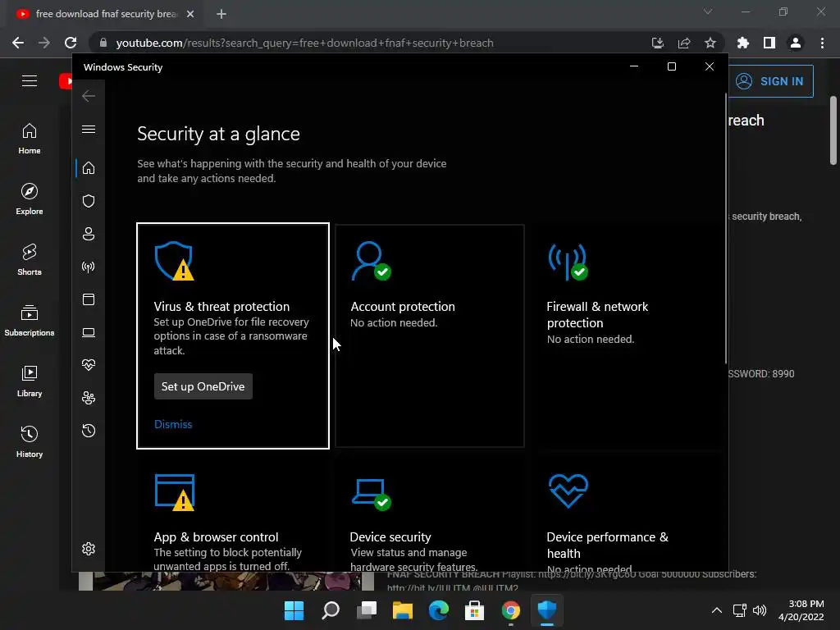
Task: Click Windows Security vertical scrollbar
Action: point(726,230)
